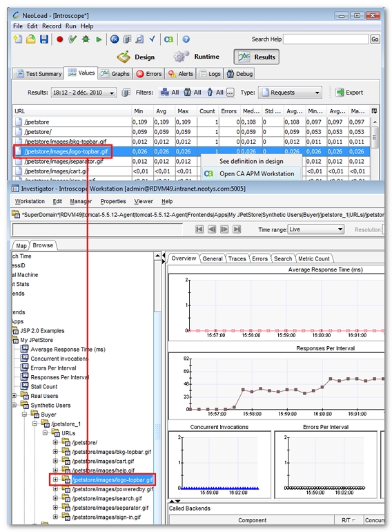The height and width of the screenshot is (532, 392).
Task: Click the blue round icon left of the servers icon
Action: (115, 39)
